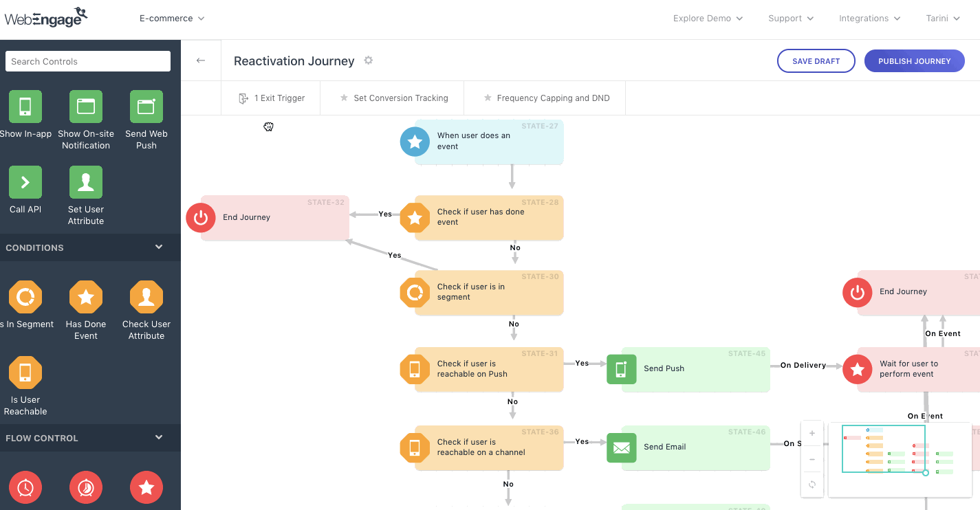
Task: Select the 'Check if user is in segment' block
Action: tap(489, 293)
